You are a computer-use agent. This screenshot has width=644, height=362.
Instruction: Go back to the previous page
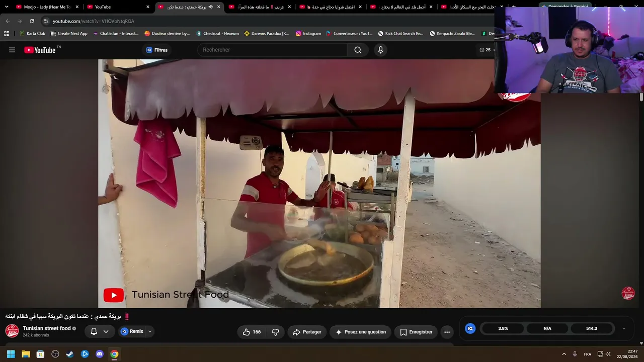click(x=8, y=21)
